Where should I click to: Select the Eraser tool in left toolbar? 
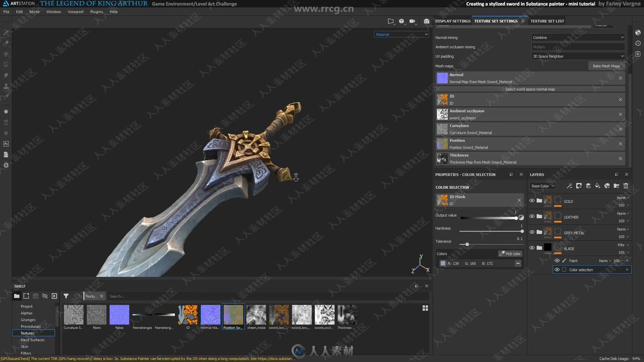point(6,43)
